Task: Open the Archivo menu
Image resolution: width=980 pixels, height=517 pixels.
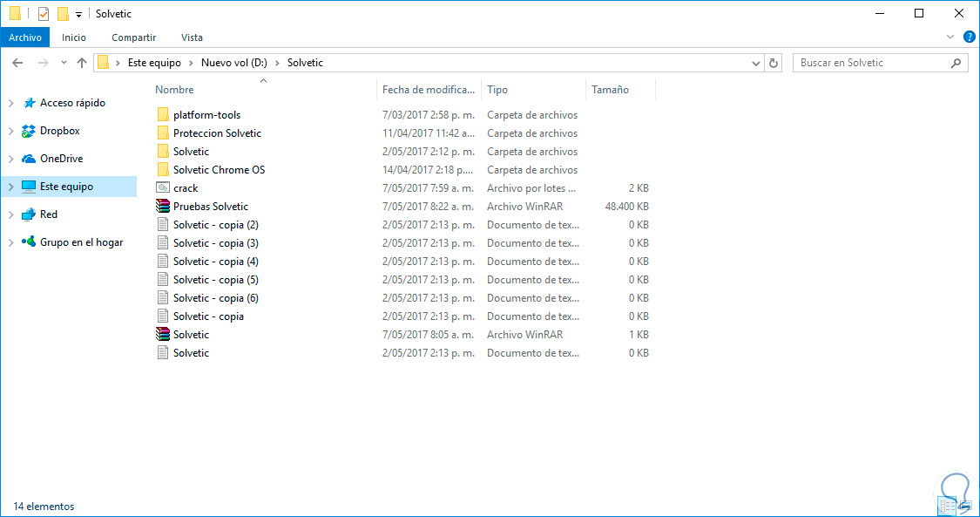Action: (25, 37)
